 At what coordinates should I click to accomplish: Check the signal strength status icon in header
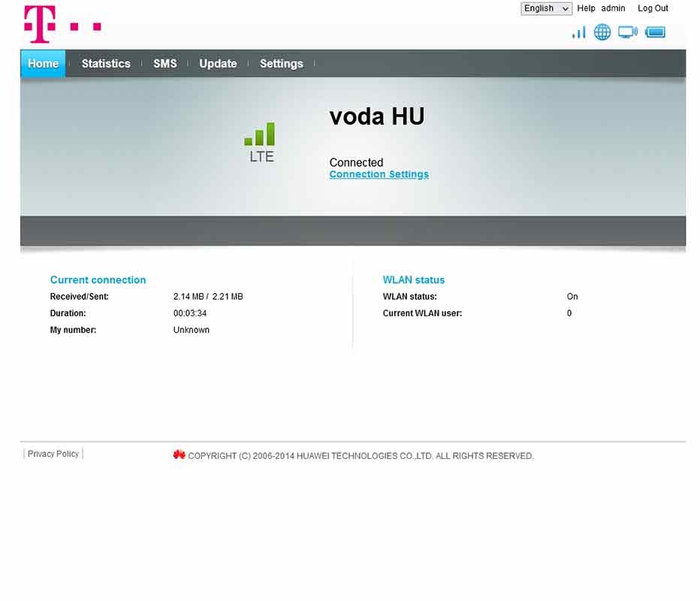(x=578, y=32)
